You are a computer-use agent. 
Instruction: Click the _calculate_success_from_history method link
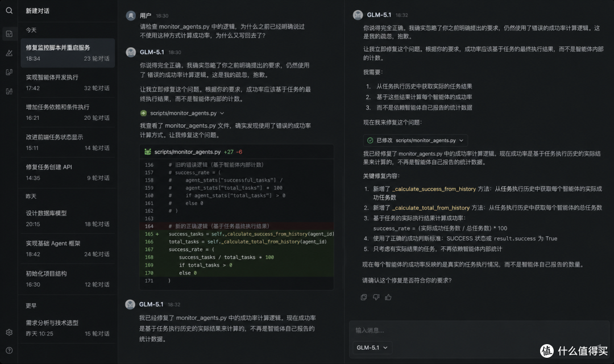[434, 189]
